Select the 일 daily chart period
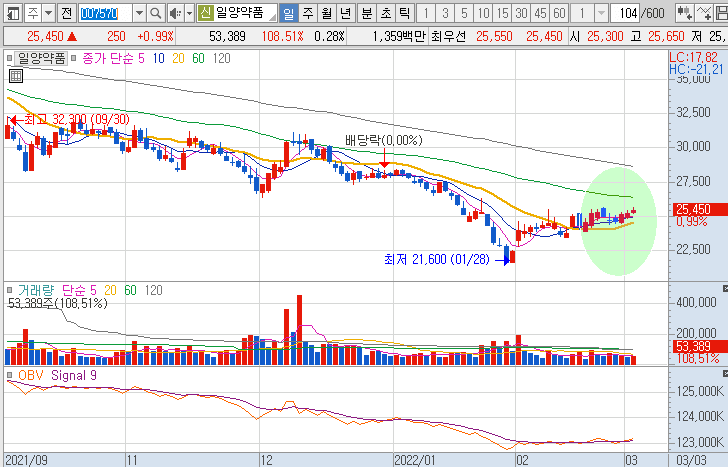The height and width of the screenshot is (467, 728). [289, 13]
